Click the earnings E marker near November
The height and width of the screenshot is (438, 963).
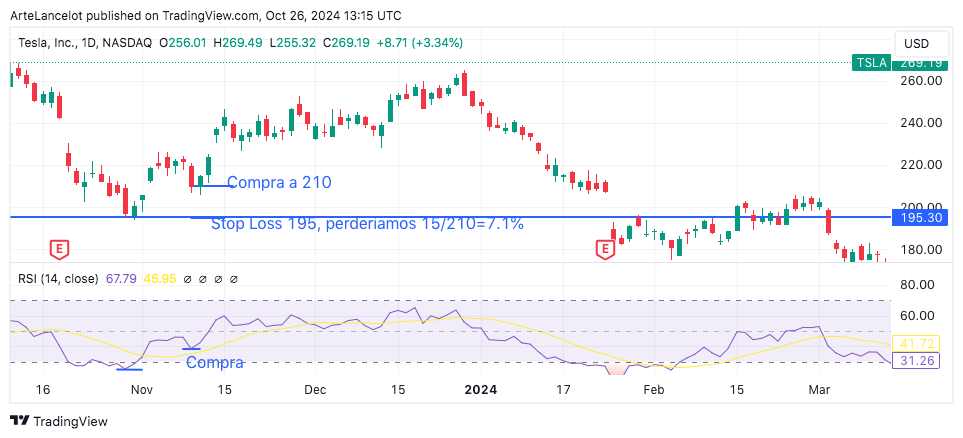60,249
